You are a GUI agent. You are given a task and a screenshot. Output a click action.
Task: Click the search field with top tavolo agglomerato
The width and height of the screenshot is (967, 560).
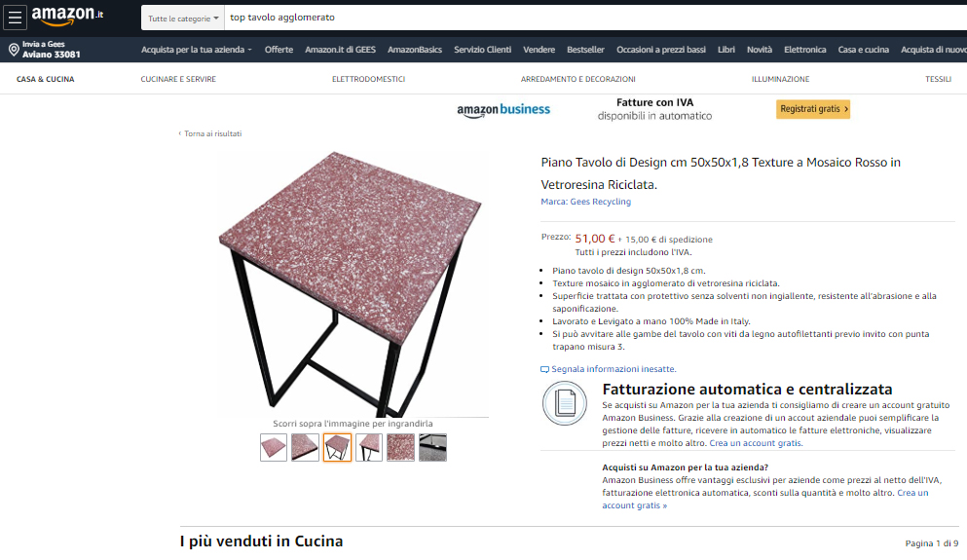tap(595, 18)
